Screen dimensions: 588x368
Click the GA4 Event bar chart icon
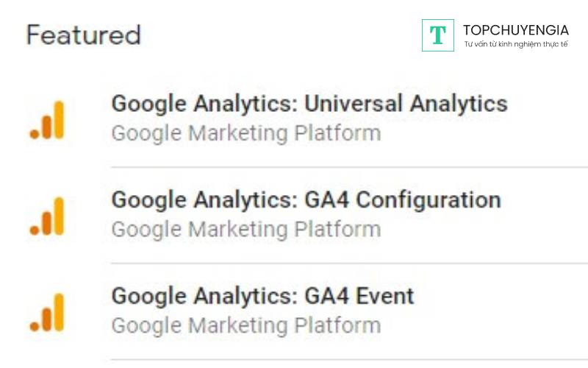[x=48, y=312]
